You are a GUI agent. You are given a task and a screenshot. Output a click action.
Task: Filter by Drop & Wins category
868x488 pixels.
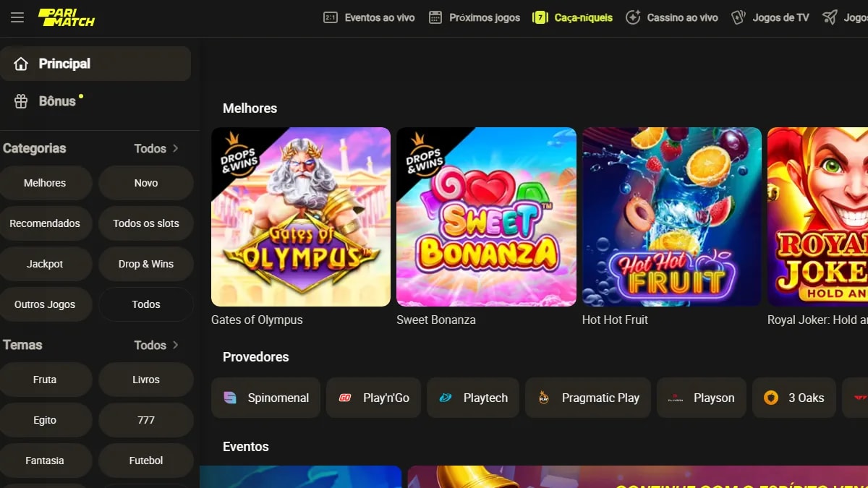(x=146, y=264)
